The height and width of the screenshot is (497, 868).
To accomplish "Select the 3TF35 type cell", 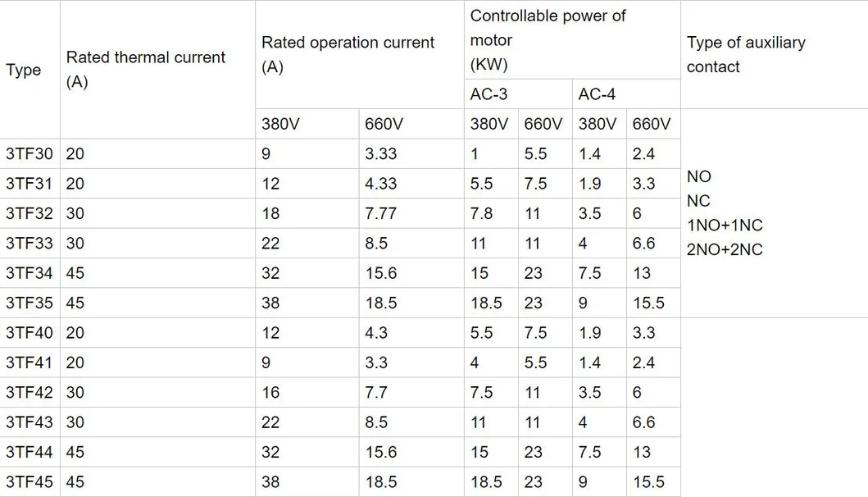I will [30, 303].
